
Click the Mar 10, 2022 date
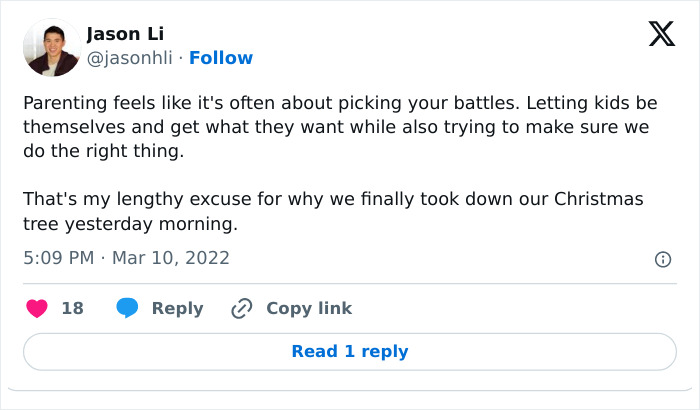170,258
